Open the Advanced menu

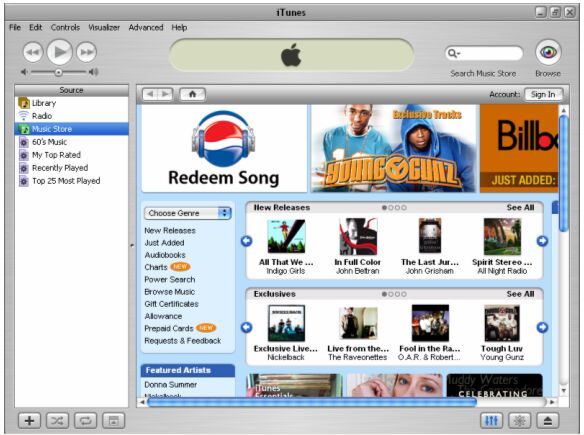[146, 28]
